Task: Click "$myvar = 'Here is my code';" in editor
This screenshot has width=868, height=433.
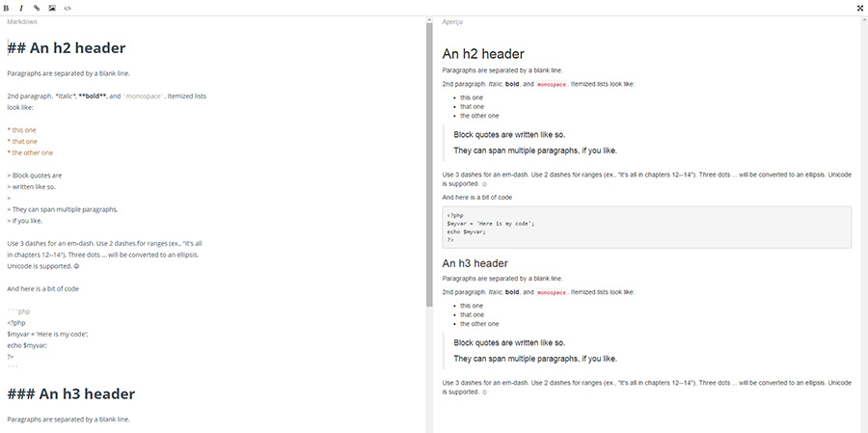Action: (47, 335)
